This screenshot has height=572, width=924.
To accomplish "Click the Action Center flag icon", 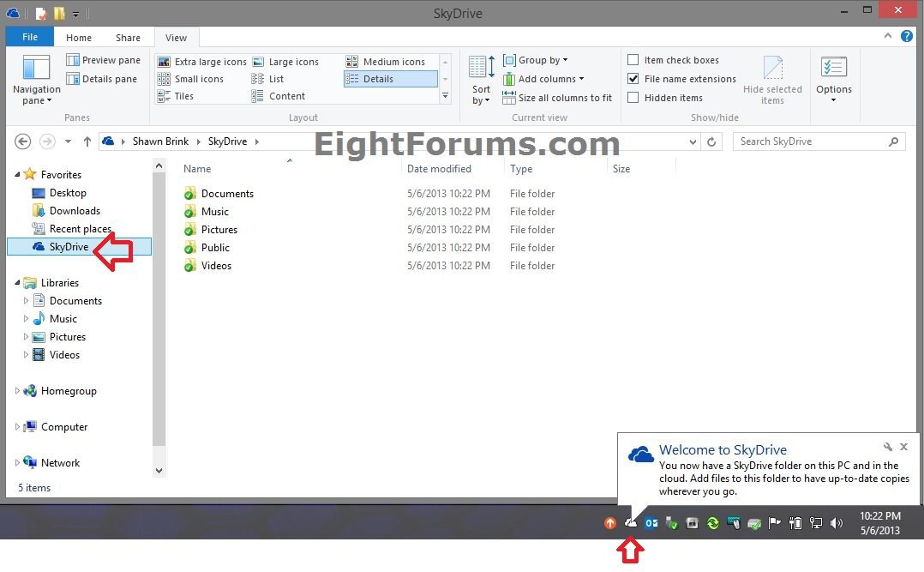I will pos(775,522).
